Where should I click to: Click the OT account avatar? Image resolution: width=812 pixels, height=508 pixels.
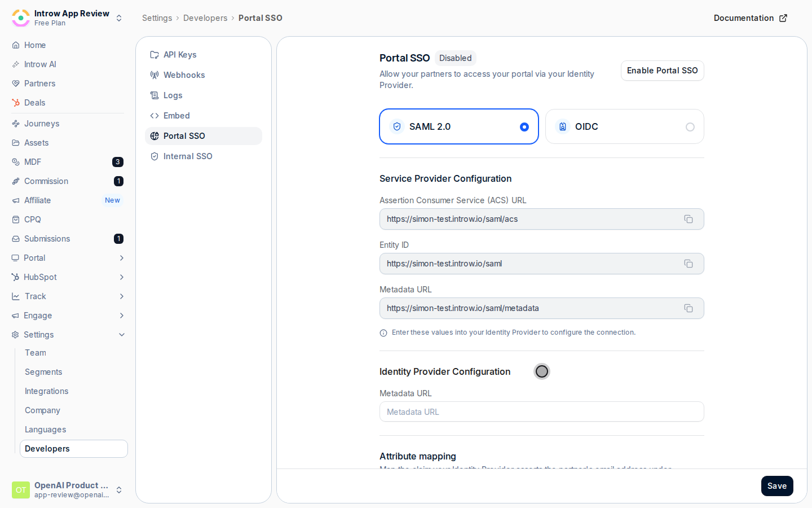pyautogui.click(x=21, y=490)
